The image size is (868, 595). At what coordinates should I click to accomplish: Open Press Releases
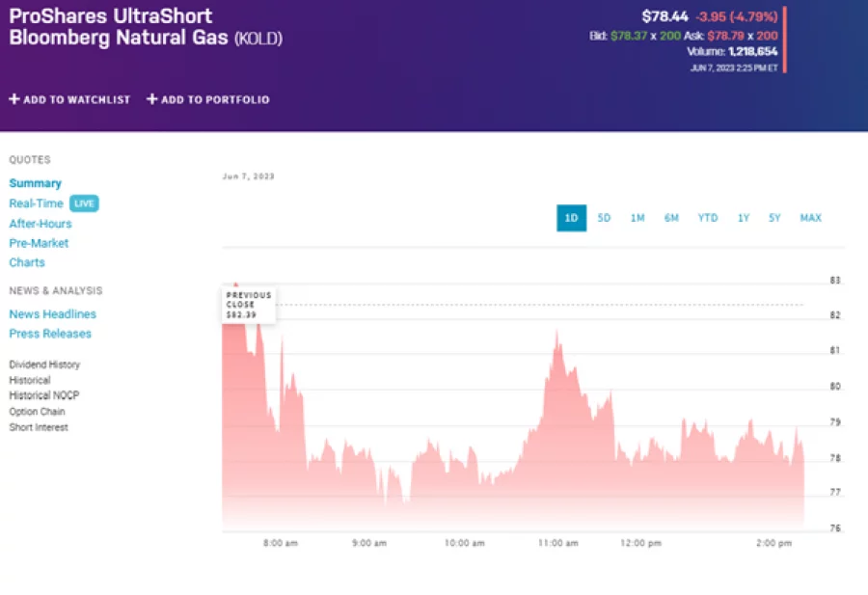tap(50, 334)
